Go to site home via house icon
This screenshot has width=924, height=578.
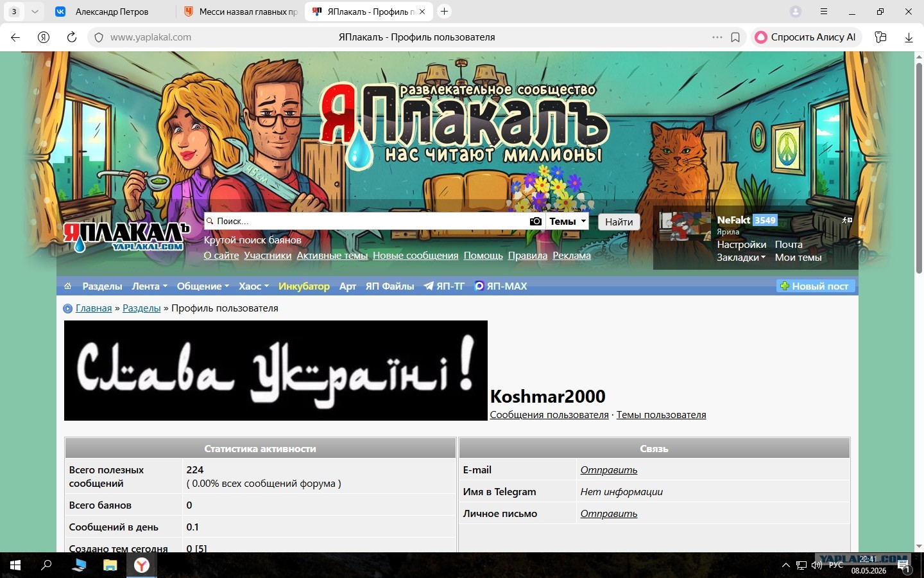click(67, 286)
